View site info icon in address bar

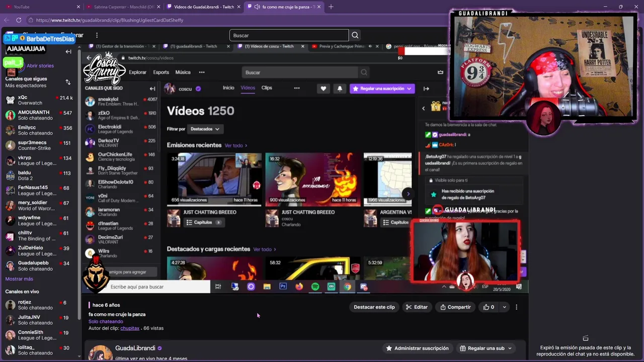tap(31, 20)
